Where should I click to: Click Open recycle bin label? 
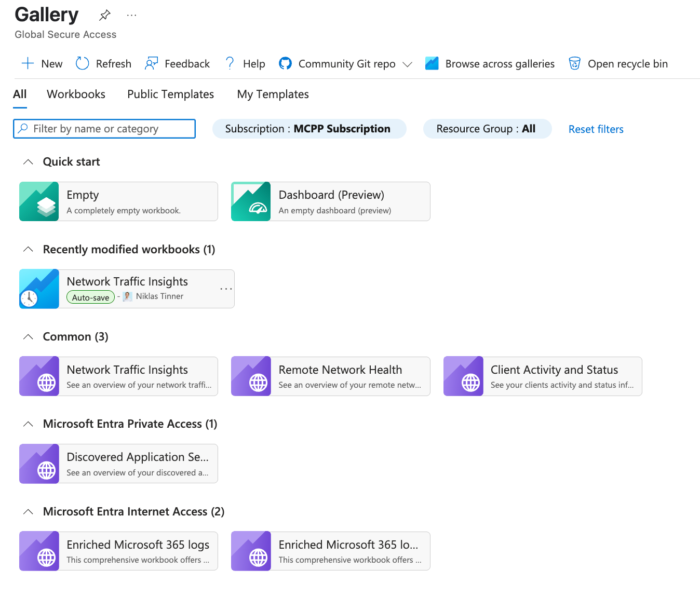coord(628,64)
